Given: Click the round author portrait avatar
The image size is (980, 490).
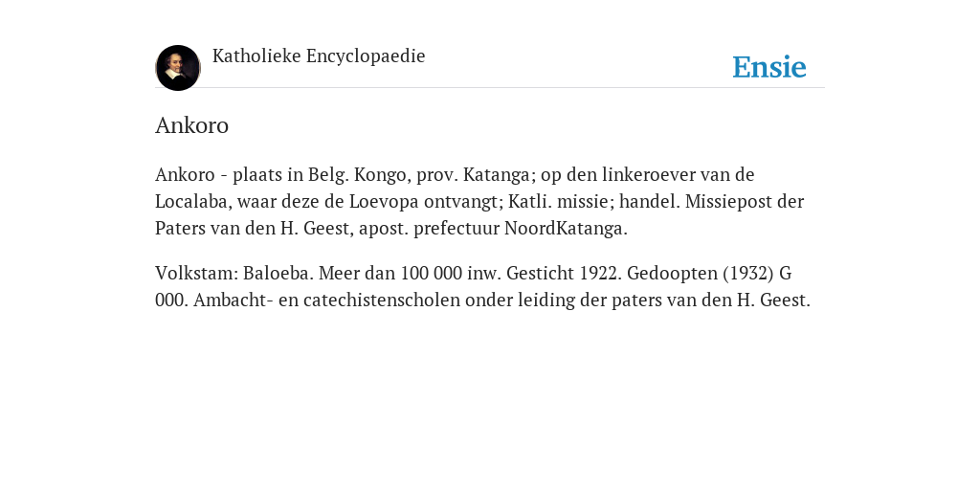Looking at the screenshot, I should [178, 68].
